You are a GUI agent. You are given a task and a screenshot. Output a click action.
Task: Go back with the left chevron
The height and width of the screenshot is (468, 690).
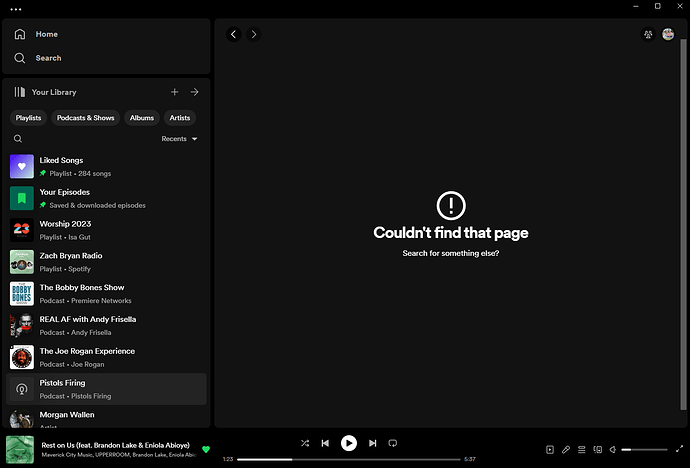[234, 34]
